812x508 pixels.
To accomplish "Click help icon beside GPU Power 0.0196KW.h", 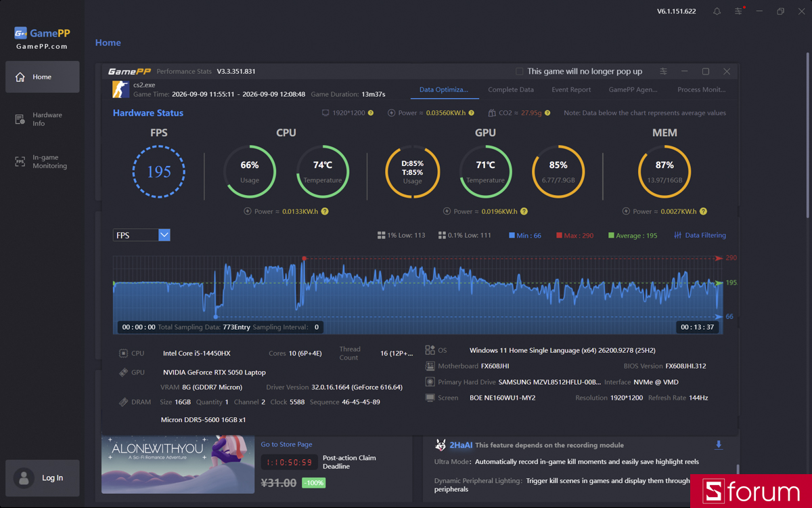I will 524,211.
